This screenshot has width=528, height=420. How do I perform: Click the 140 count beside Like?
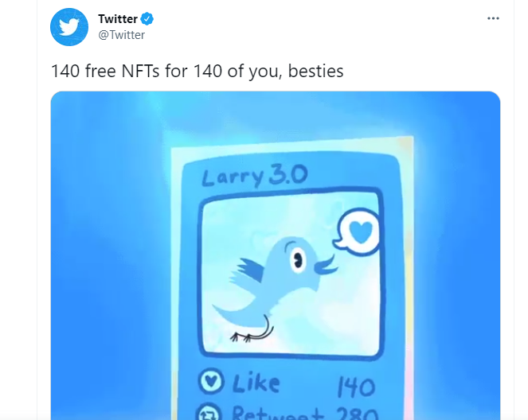pyautogui.click(x=356, y=387)
